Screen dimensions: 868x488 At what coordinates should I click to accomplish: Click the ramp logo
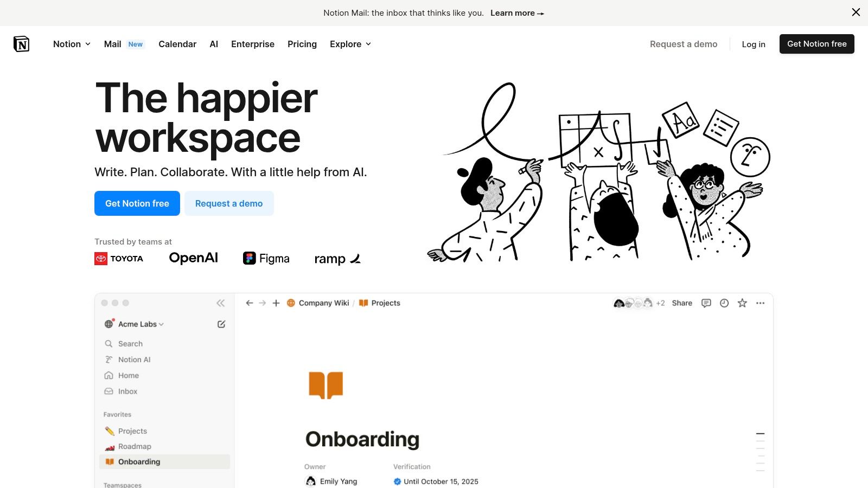[x=337, y=259]
